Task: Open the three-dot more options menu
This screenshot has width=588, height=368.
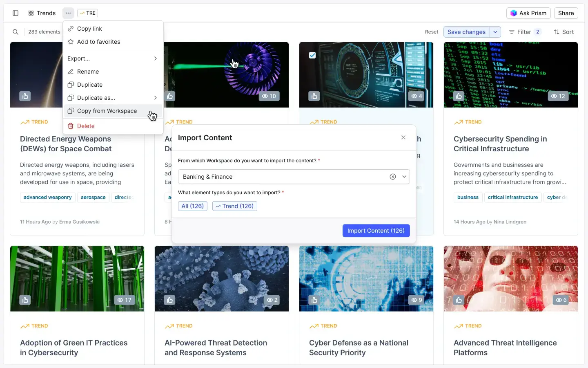Action: tap(68, 13)
